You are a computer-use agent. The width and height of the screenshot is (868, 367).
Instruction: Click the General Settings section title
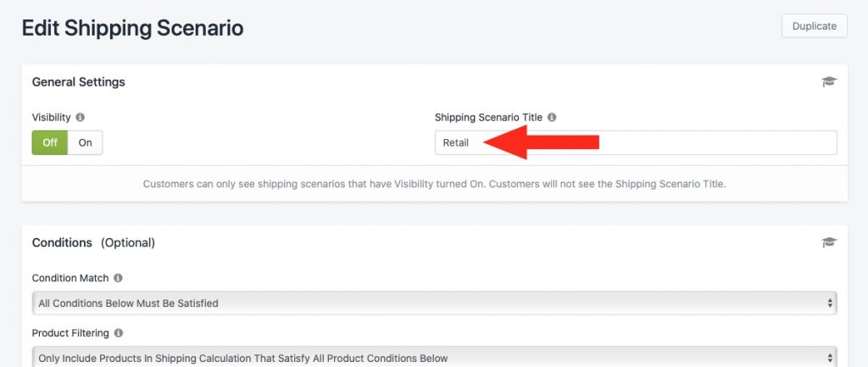point(79,82)
